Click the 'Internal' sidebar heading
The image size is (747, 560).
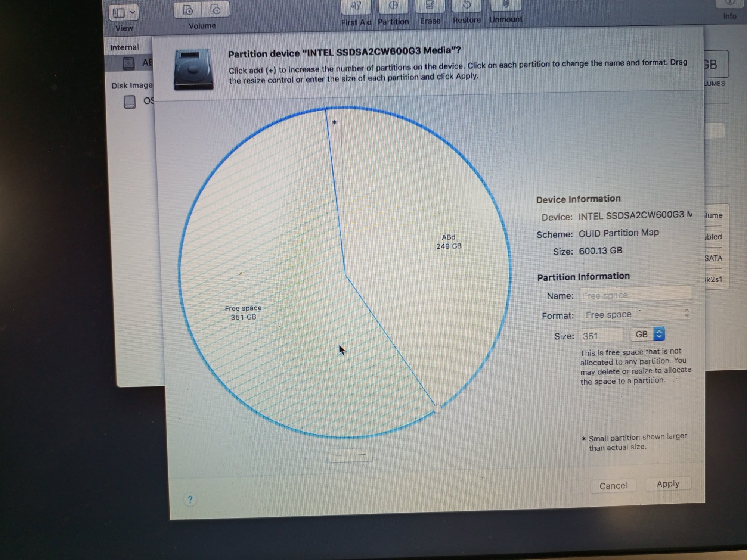[124, 47]
